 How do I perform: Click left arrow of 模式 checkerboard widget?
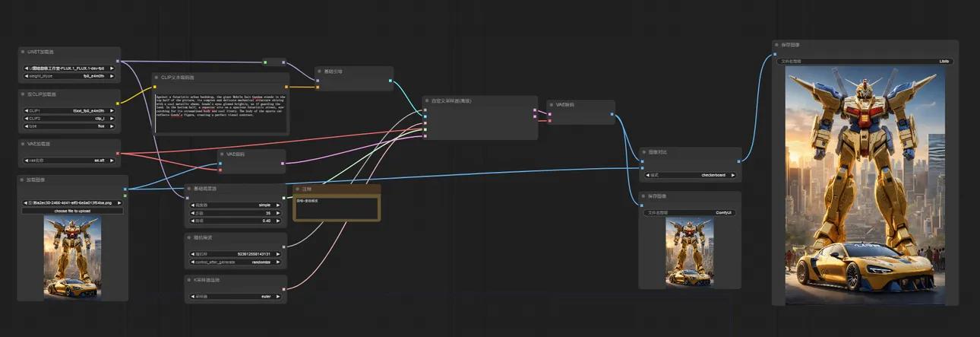(647, 175)
